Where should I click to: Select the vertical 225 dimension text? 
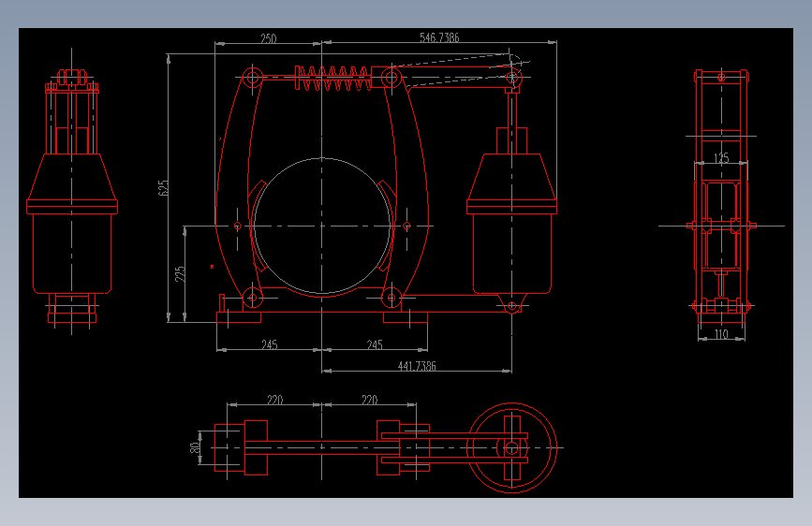tap(180, 274)
